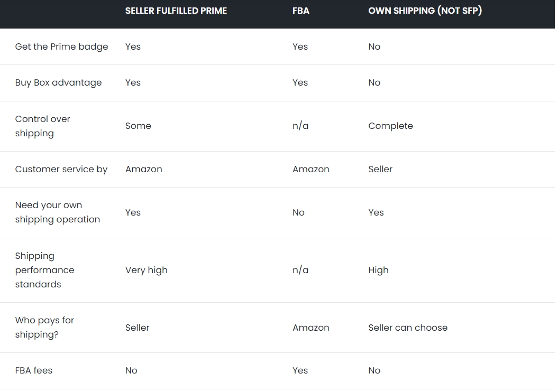The height and width of the screenshot is (392, 558).
Task: Select the Customer service by label
Action: click(x=61, y=169)
